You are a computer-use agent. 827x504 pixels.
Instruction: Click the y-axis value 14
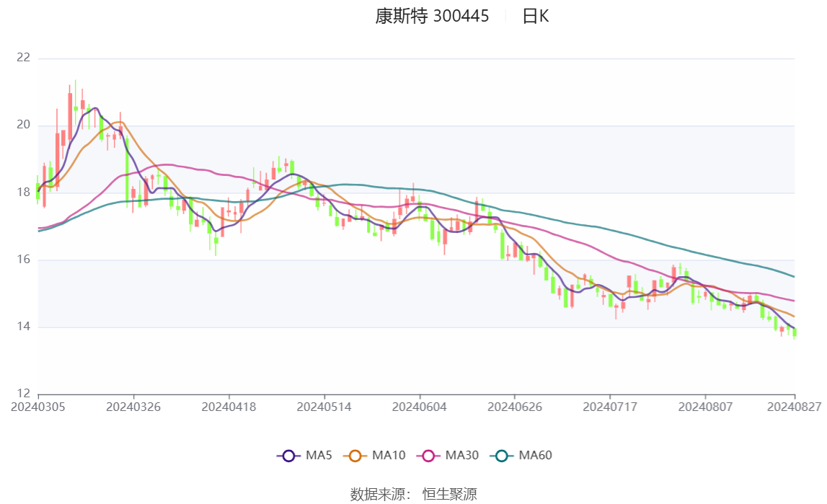(x=24, y=327)
